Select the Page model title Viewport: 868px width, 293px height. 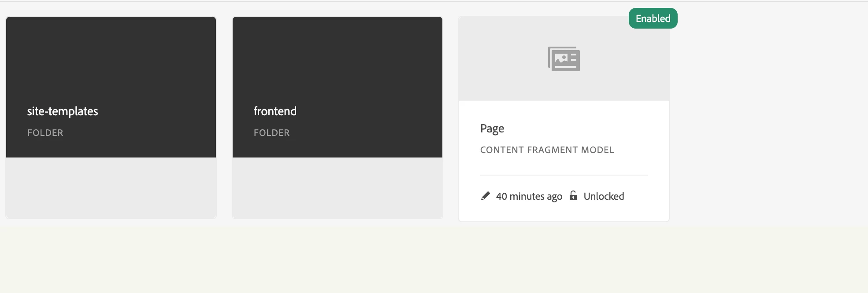(492, 129)
